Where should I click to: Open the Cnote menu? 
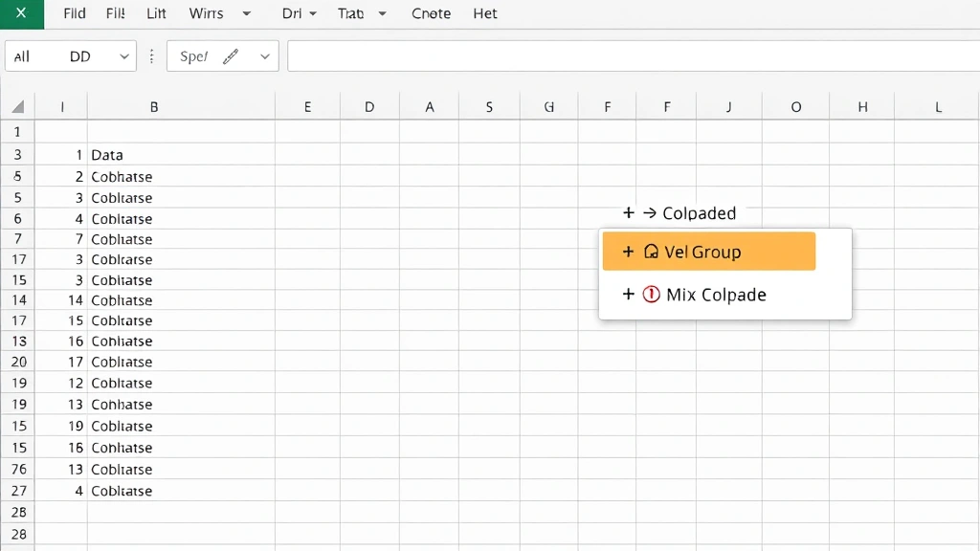pyautogui.click(x=431, y=13)
